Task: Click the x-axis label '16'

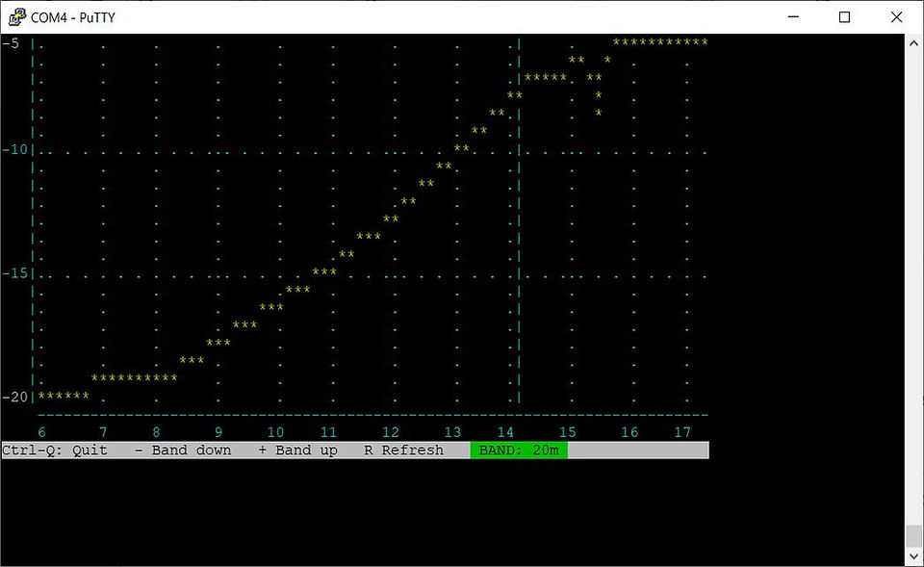Action: click(629, 432)
